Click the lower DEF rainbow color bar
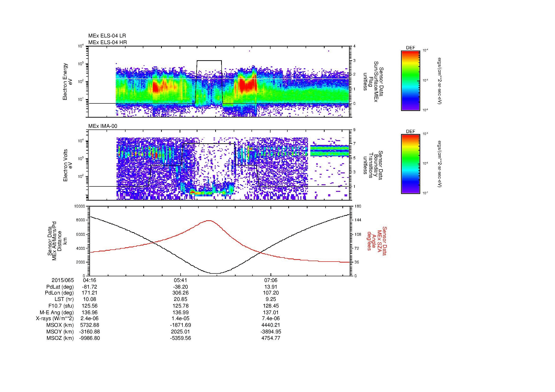 [x=410, y=164]
